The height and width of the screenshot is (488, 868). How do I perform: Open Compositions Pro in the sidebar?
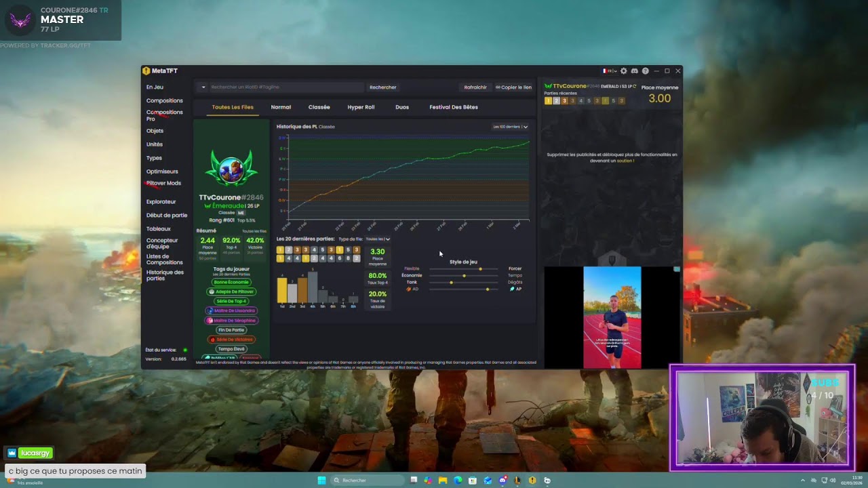coord(164,115)
